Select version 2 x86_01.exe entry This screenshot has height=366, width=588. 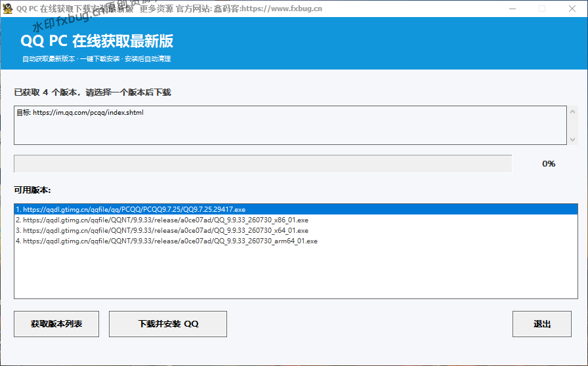[296, 220]
